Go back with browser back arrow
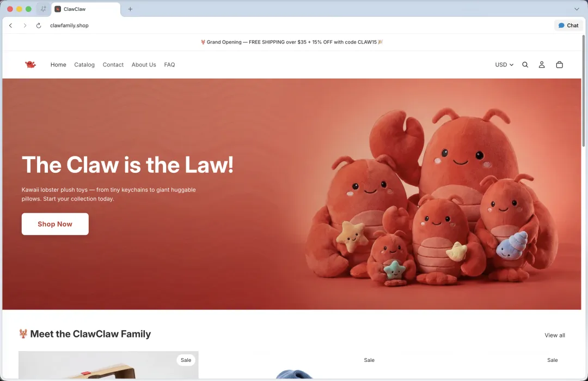588x381 pixels. (x=10, y=26)
